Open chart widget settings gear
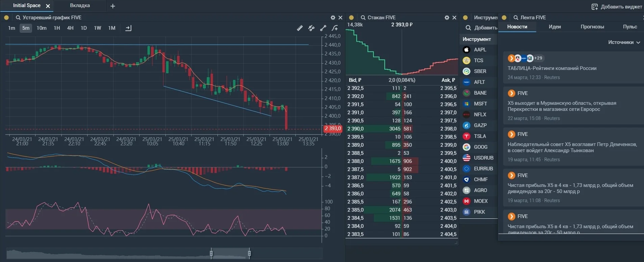644x262 pixels. coord(333,18)
